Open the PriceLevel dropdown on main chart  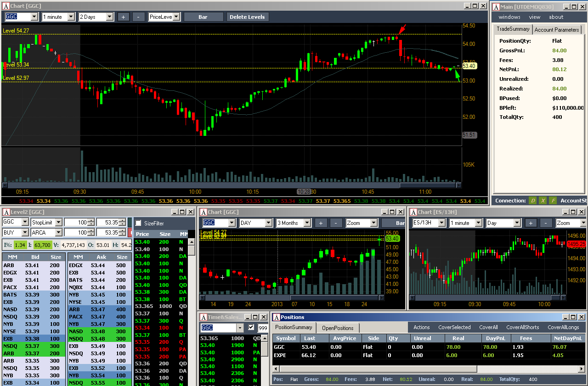point(176,17)
